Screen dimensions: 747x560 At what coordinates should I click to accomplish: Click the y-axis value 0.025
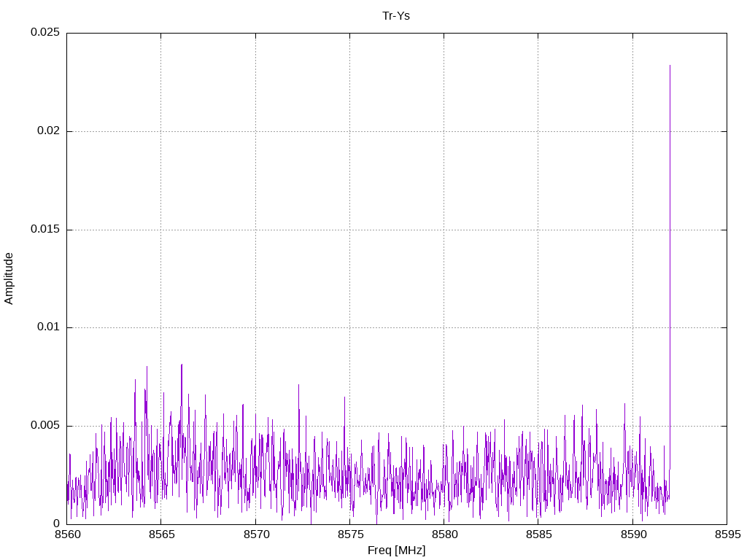[45, 32]
